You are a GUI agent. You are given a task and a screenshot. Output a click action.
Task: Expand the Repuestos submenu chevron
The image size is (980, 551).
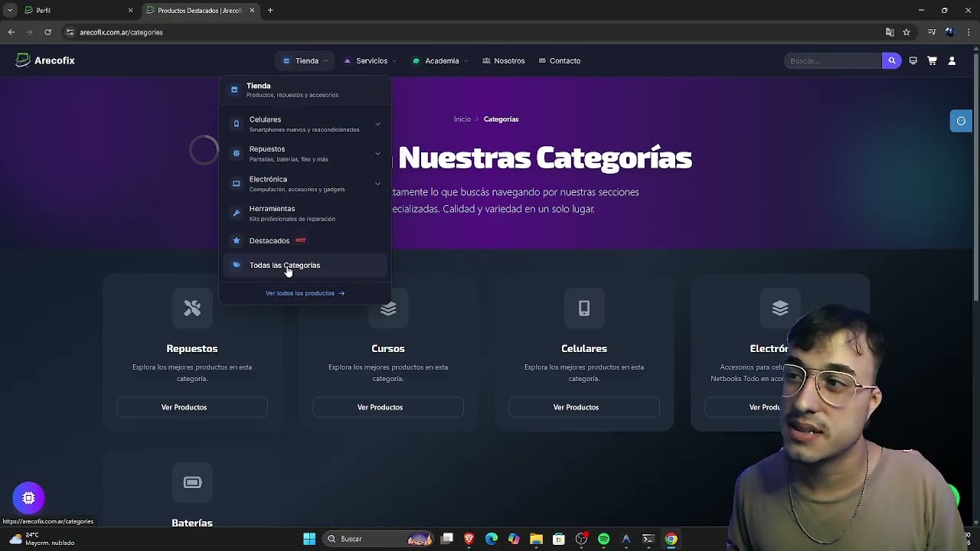coord(377,154)
